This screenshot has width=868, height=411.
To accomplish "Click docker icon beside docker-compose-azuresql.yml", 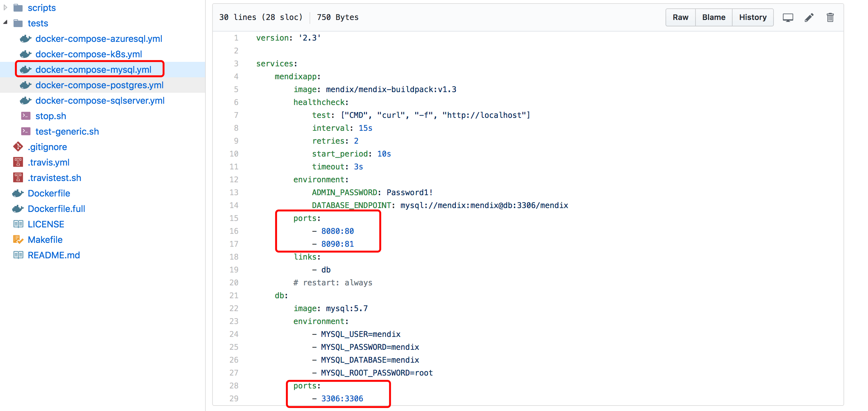I will click(25, 39).
